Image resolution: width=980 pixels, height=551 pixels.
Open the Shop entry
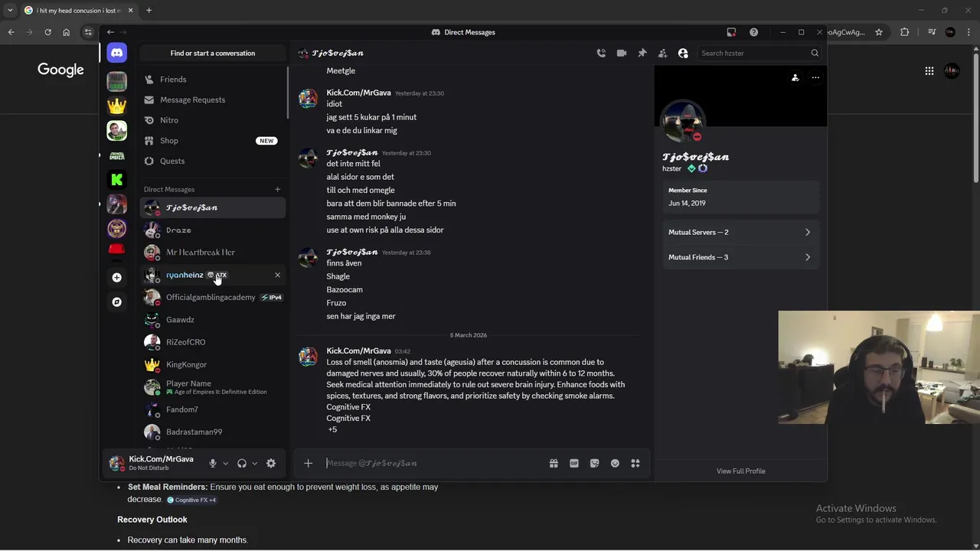pyautogui.click(x=213, y=141)
